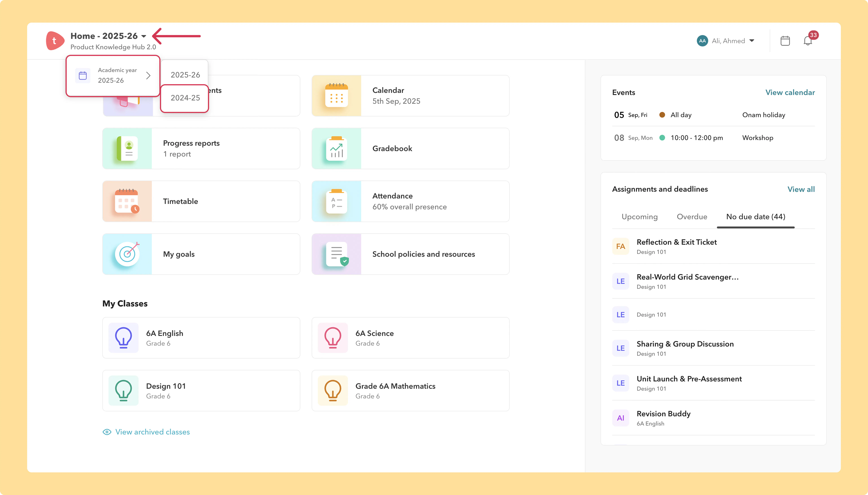Click the FA badge for Reflection & Exit Ticket

(x=620, y=247)
